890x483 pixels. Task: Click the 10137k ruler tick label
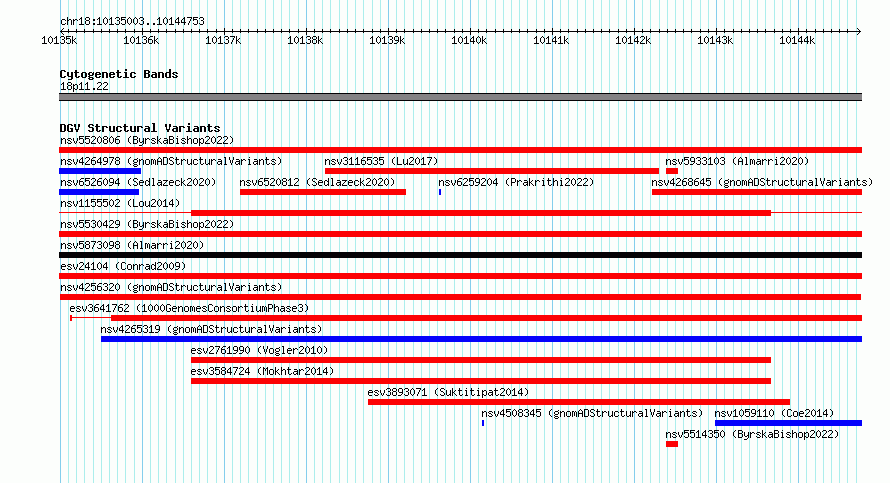223,40
